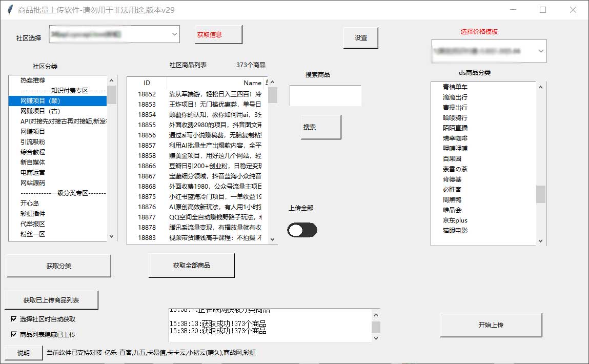Image resolution: width=589 pixels, height=364 pixels.
Task: Select 彩虹插件 category
Action: (58, 213)
